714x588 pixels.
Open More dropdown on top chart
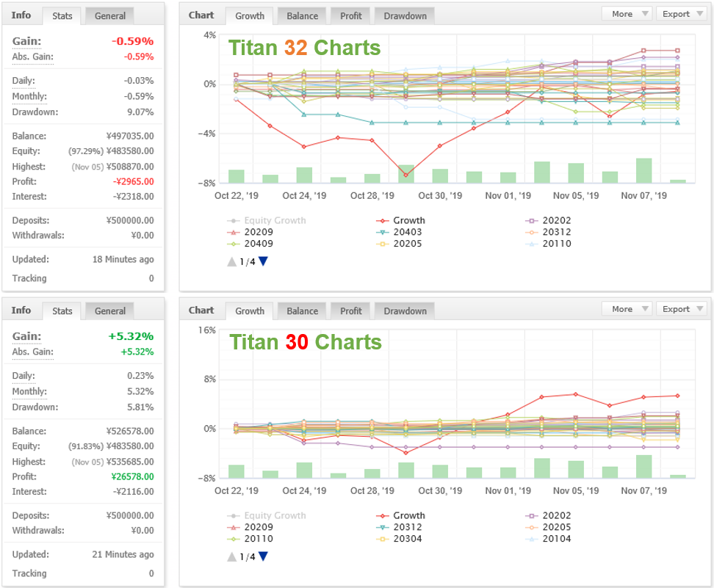tap(627, 14)
